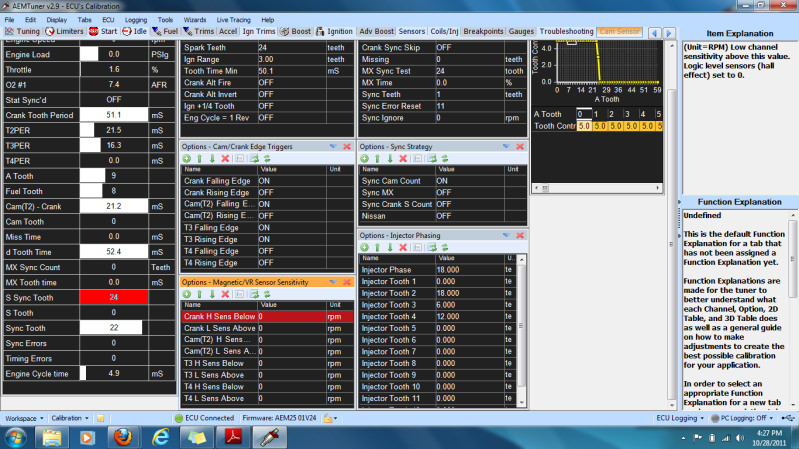Screen dimensions: 799x449
Task: Select Tooth Contr yellow cell under A Tooth 1
Action: pyautogui.click(x=599, y=126)
